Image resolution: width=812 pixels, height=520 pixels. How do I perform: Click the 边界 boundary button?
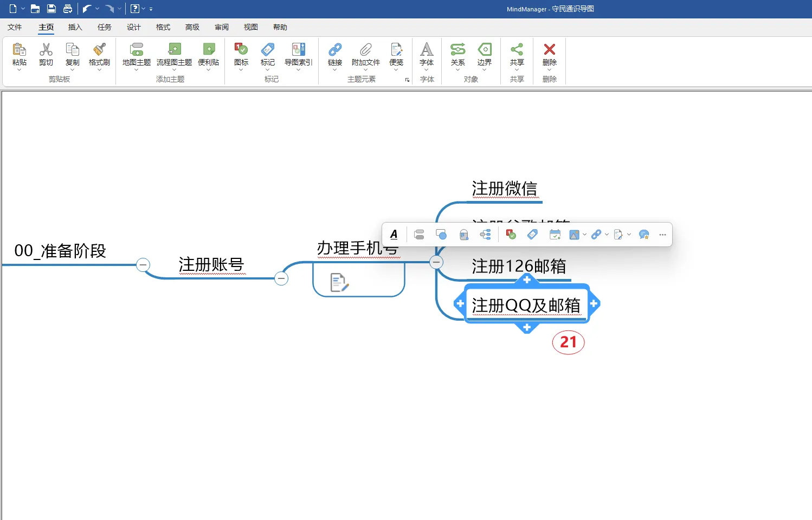pyautogui.click(x=485, y=56)
